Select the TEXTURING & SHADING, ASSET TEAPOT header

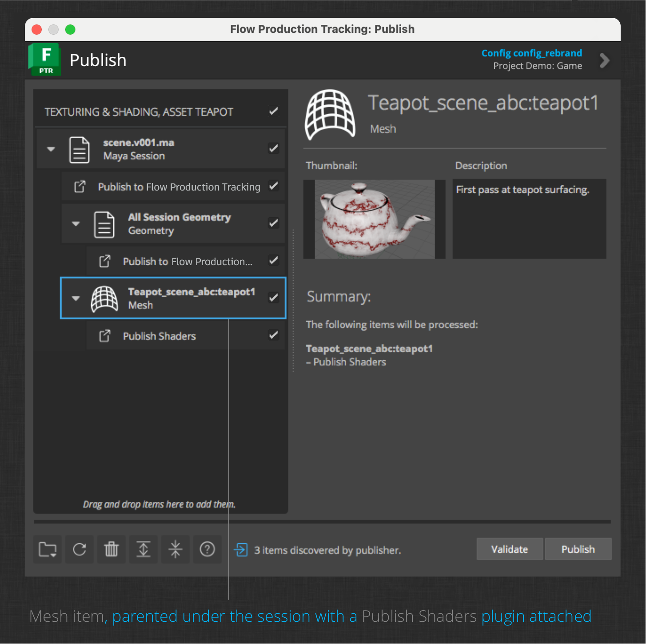tap(160, 111)
